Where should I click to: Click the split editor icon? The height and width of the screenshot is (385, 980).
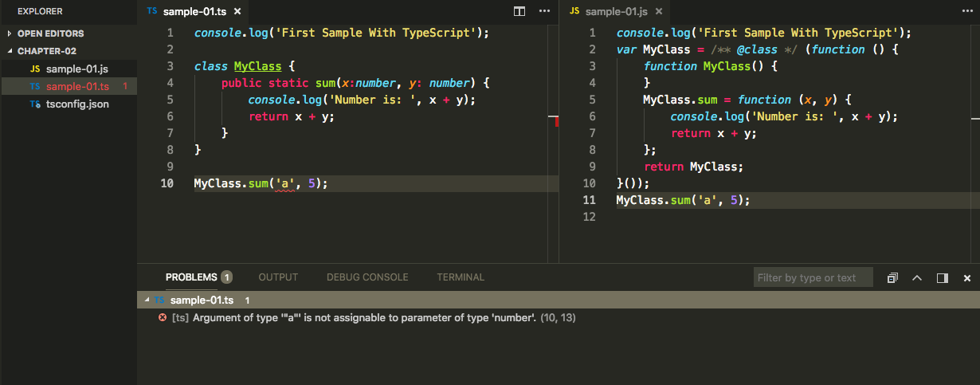click(519, 11)
